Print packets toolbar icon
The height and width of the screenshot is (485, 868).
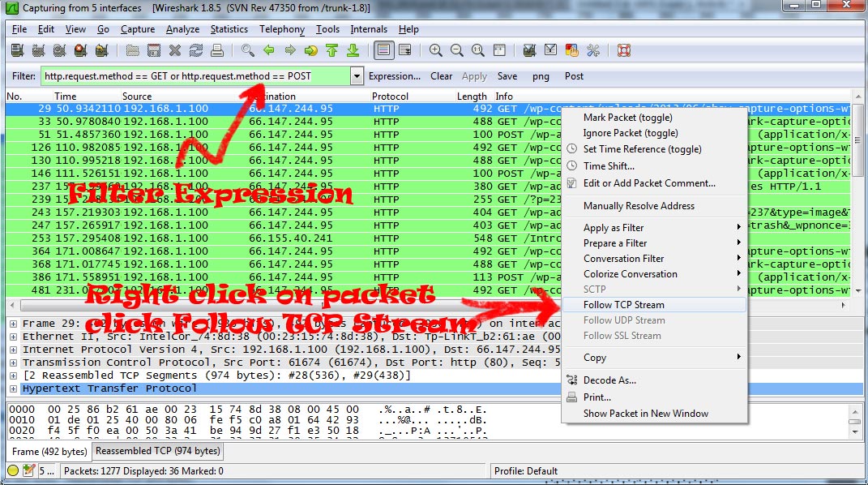point(217,51)
